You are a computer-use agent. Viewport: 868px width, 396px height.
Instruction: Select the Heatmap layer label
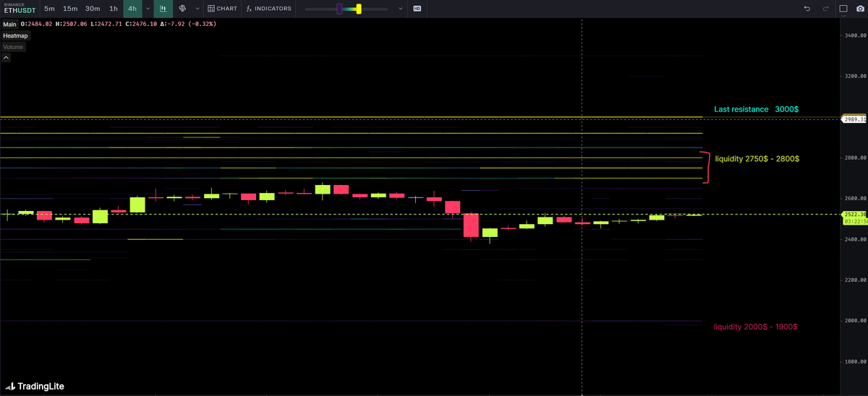[x=15, y=35]
